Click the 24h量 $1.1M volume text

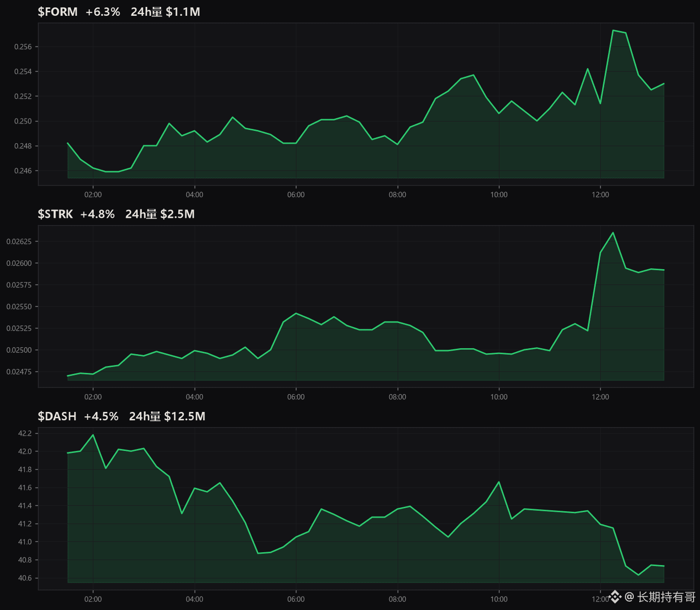(165, 12)
